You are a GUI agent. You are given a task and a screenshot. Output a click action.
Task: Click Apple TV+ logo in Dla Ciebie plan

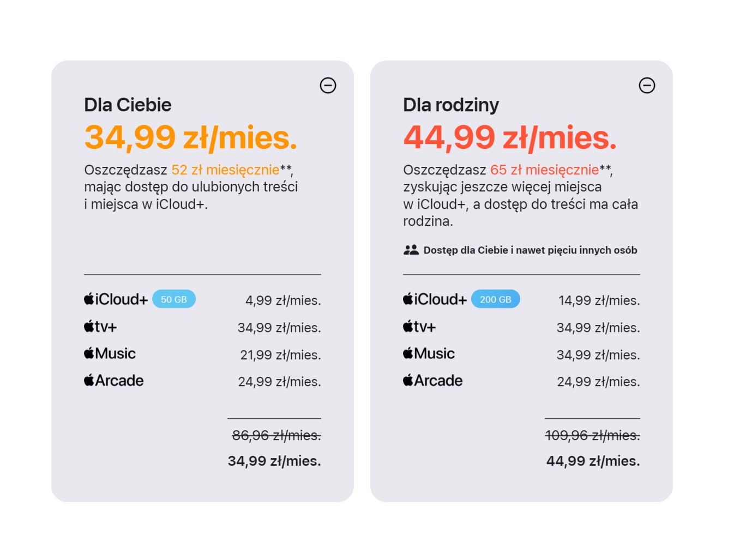click(x=100, y=327)
